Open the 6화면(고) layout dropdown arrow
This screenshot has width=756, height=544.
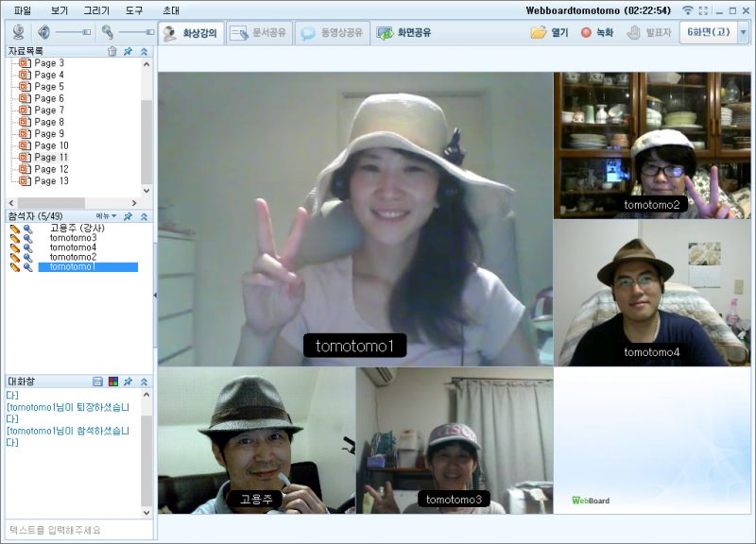click(743, 32)
